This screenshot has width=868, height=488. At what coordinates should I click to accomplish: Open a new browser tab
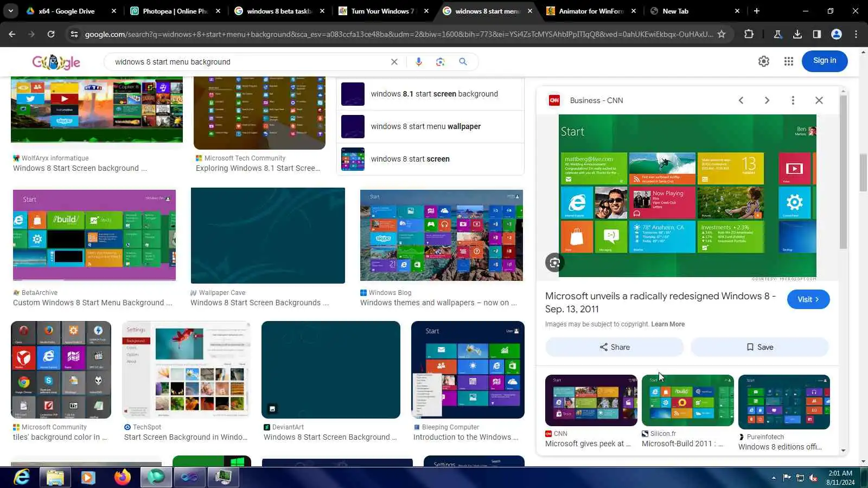(x=756, y=11)
